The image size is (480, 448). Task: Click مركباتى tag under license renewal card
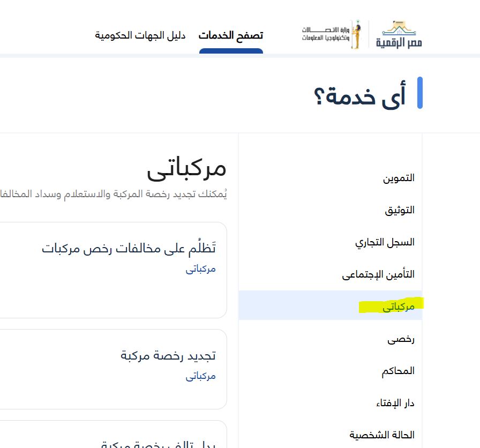(x=200, y=376)
